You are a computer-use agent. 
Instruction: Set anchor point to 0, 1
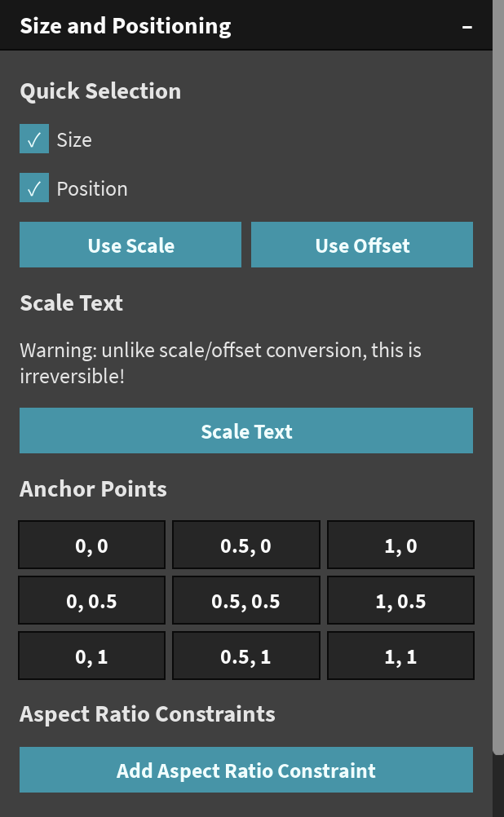(x=92, y=656)
